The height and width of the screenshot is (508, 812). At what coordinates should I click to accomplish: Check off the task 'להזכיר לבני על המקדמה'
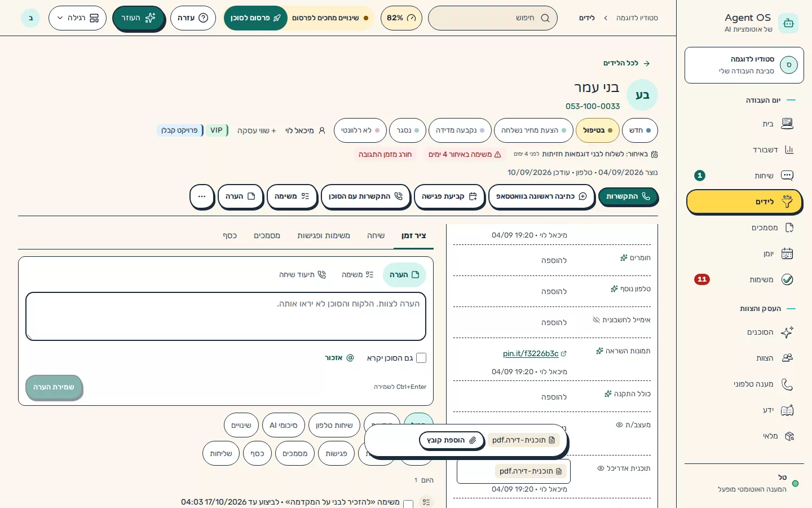[x=408, y=503]
